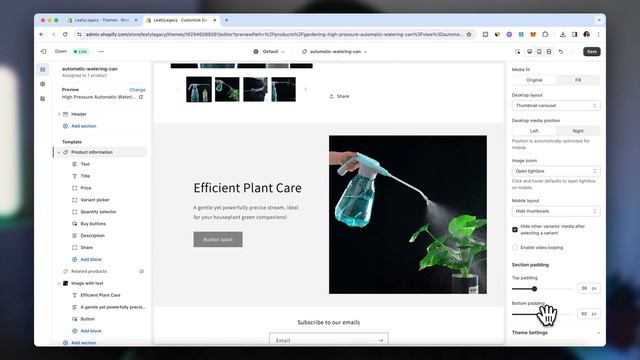
Task: Click the email submit arrow
Action: (x=380, y=340)
